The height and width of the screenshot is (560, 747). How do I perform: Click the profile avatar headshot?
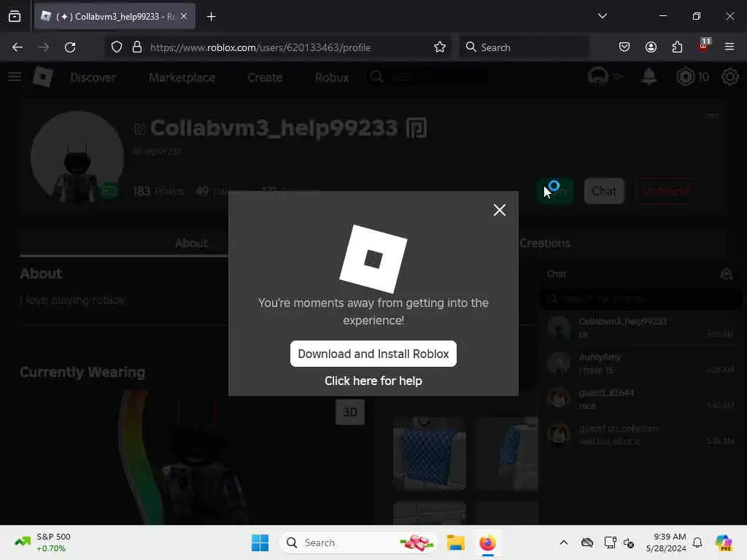(x=77, y=157)
